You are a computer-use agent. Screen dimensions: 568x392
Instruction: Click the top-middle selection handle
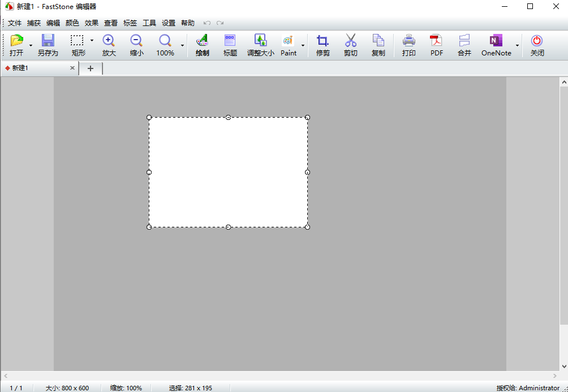point(228,118)
